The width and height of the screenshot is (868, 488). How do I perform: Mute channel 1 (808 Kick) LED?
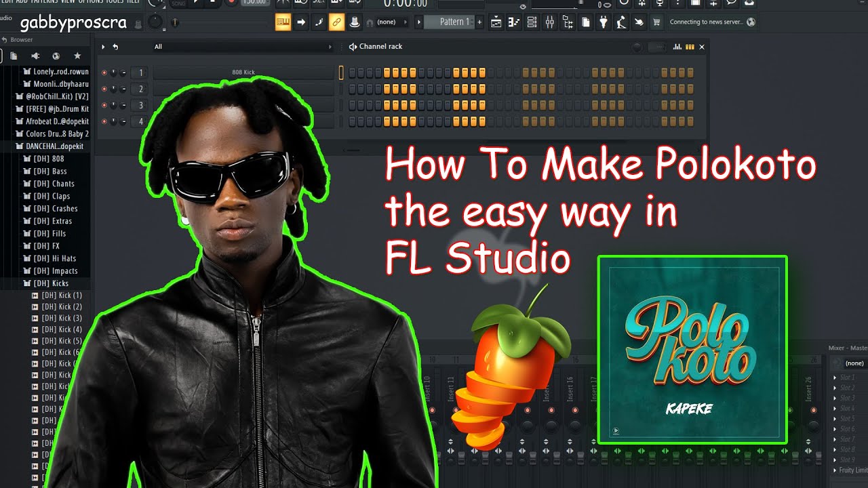point(104,73)
